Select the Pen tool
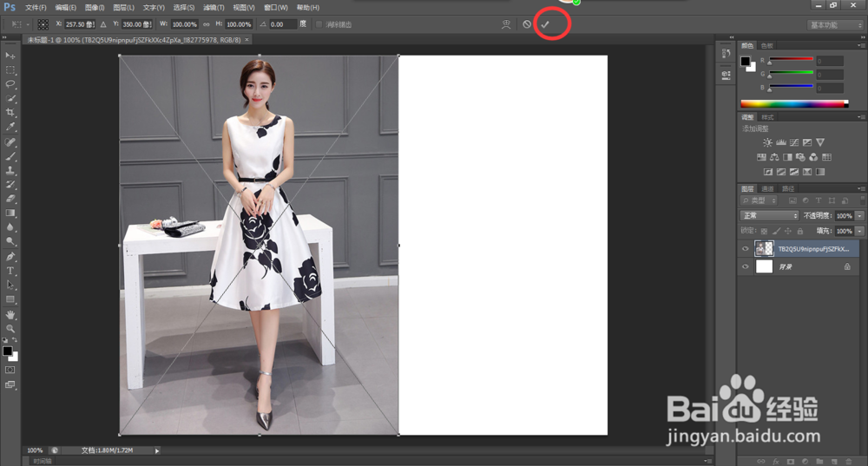This screenshot has height=466, width=868. point(10,257)
